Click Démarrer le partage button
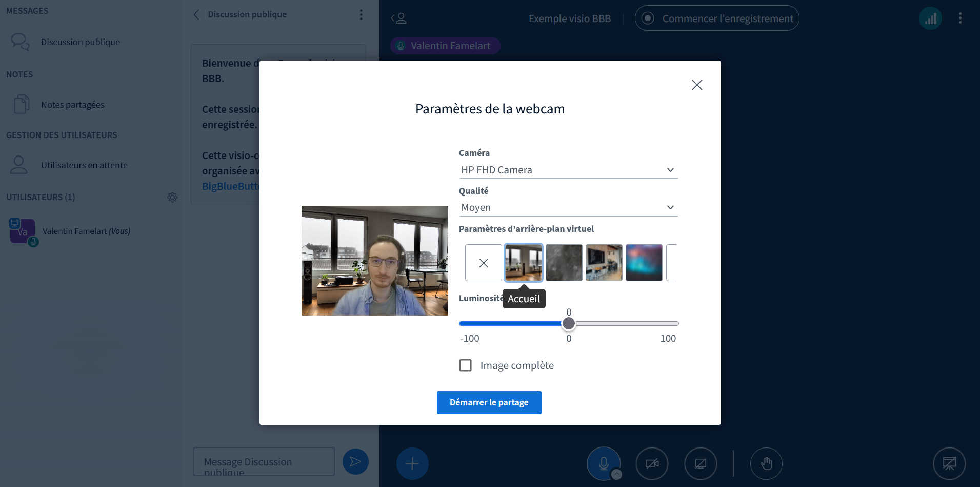The height and width of the screenshot is (487, 980). [x=489, y=402]
